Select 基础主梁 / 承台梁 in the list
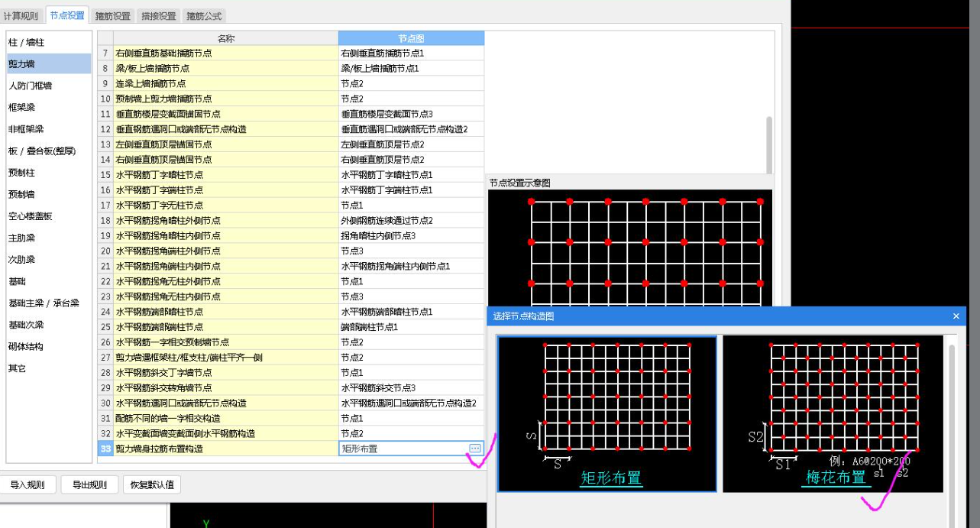980x528 pixels. [49, 303]
